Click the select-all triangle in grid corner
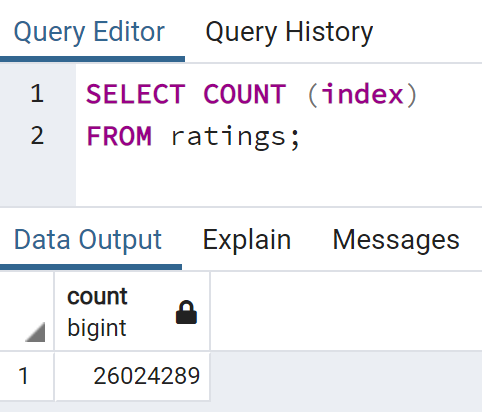The image size is (482, 412). point(35,332)
